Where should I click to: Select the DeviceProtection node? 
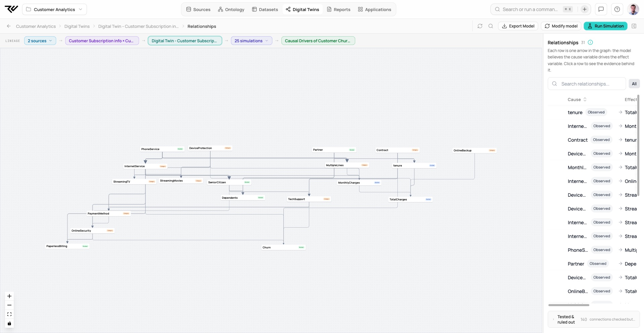tap(210, 148)
